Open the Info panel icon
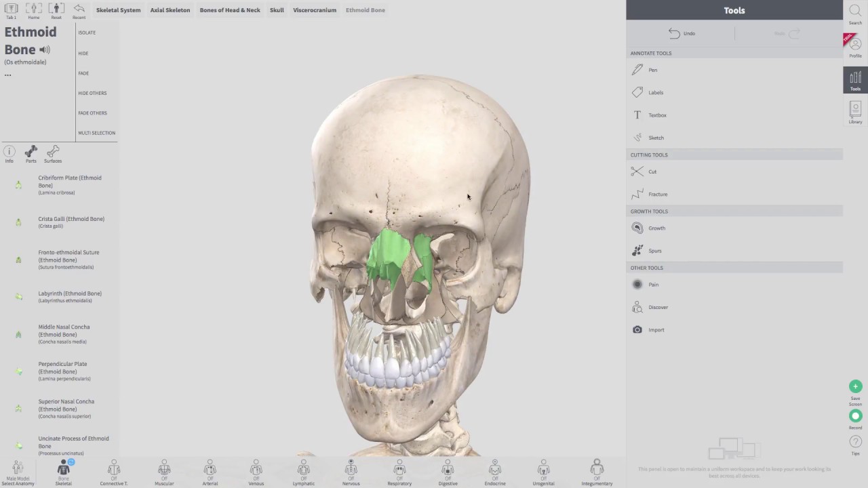Screen dimensions: 868x488 (x=9, y=154)
